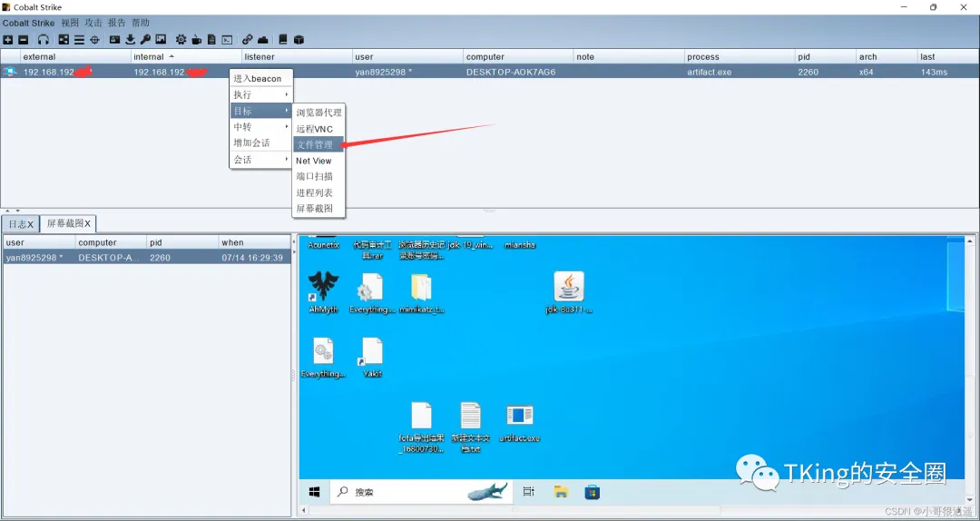Select 远程VNC in submenu

point(318,129)
